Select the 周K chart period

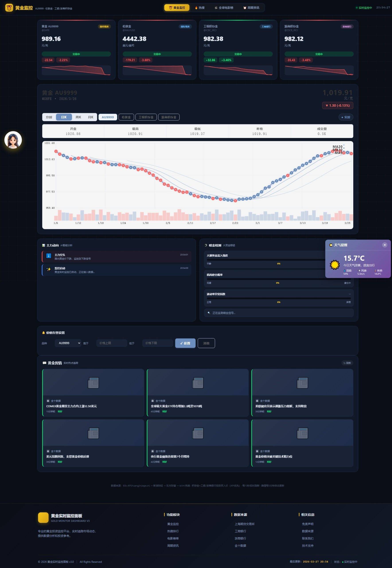78,117
